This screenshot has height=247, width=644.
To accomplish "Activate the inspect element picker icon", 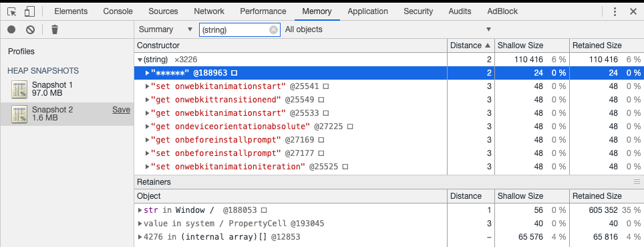I will [12, 11].
